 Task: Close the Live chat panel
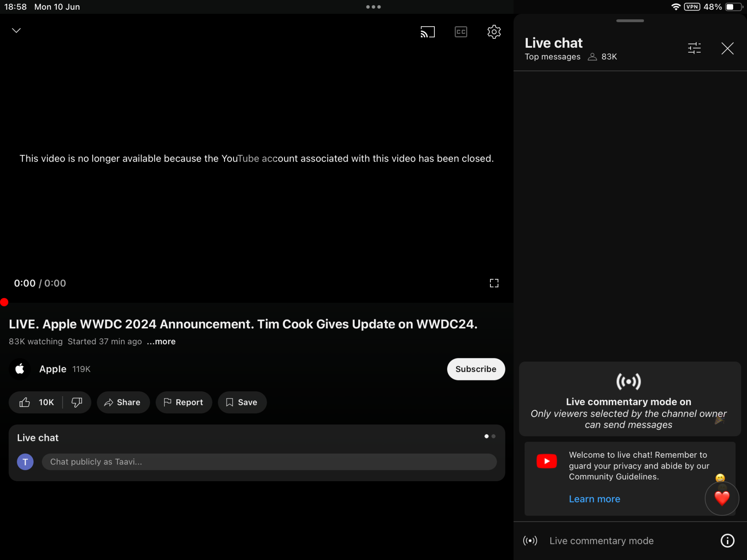click(x=727, y=48)
